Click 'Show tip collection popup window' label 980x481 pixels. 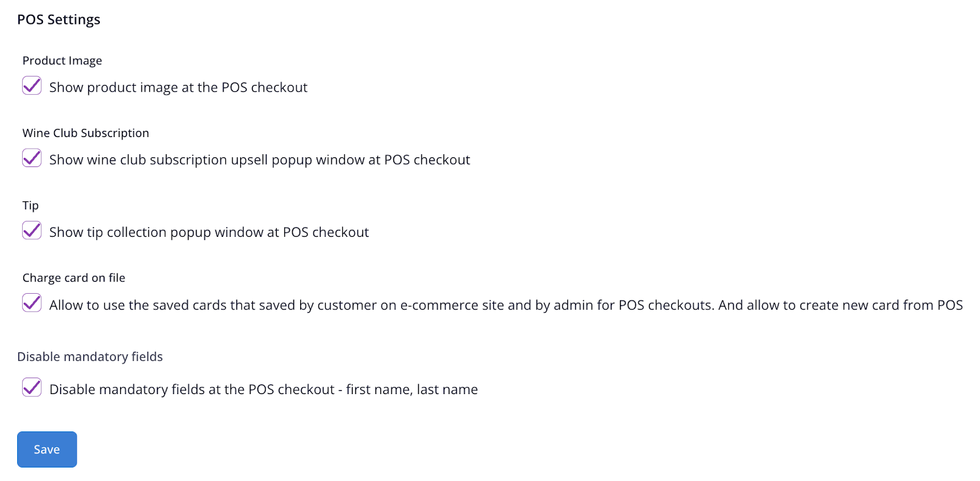(209, 233)
